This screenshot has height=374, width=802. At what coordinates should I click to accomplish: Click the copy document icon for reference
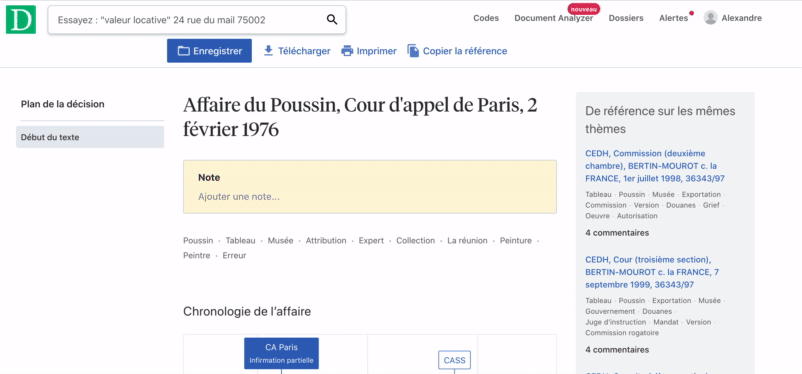413,51
